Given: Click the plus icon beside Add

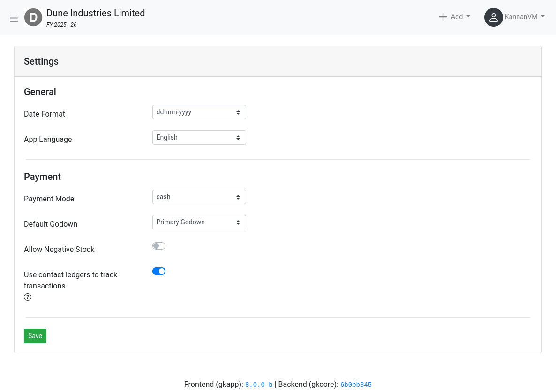Looking at the screenshot, I should click(443, 17).
